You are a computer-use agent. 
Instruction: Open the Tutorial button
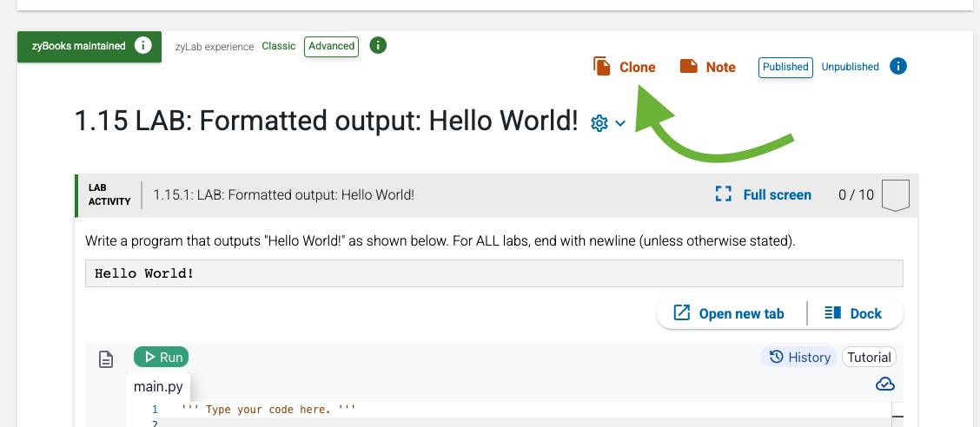click(x=870, y=357)
